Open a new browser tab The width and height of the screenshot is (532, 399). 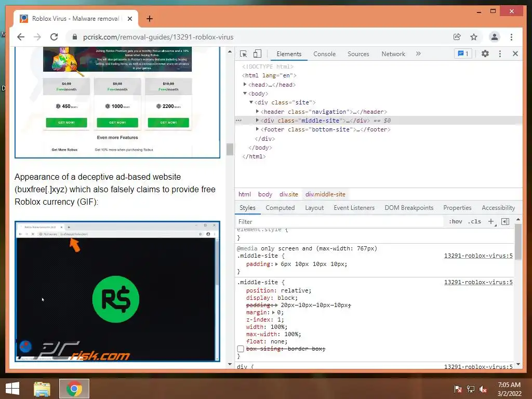[x=149, y=19]
